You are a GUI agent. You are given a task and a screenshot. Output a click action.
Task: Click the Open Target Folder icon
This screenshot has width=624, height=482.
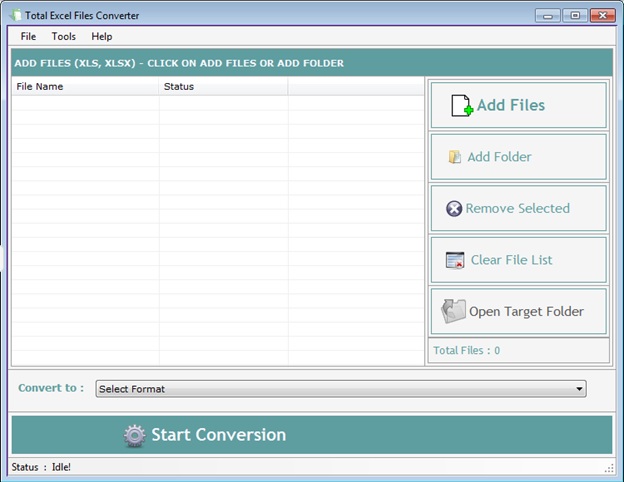tap(454, 311)
